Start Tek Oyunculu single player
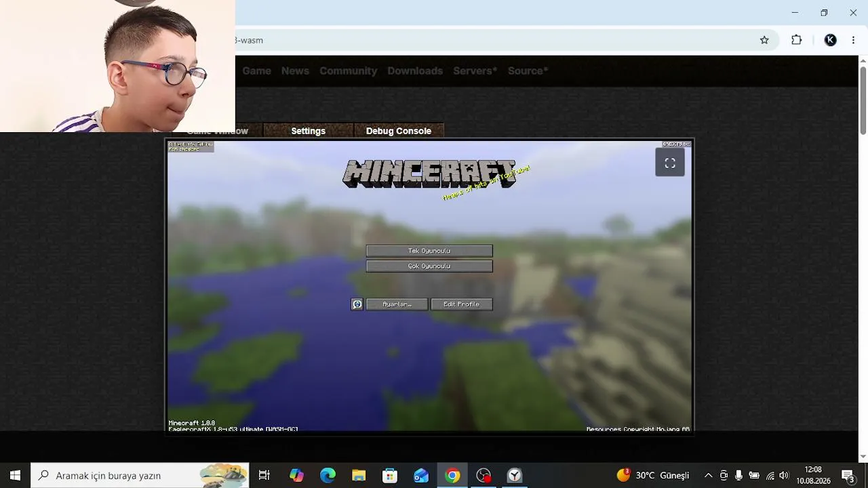Screen dimensions: 868x488 click(429, 251)
